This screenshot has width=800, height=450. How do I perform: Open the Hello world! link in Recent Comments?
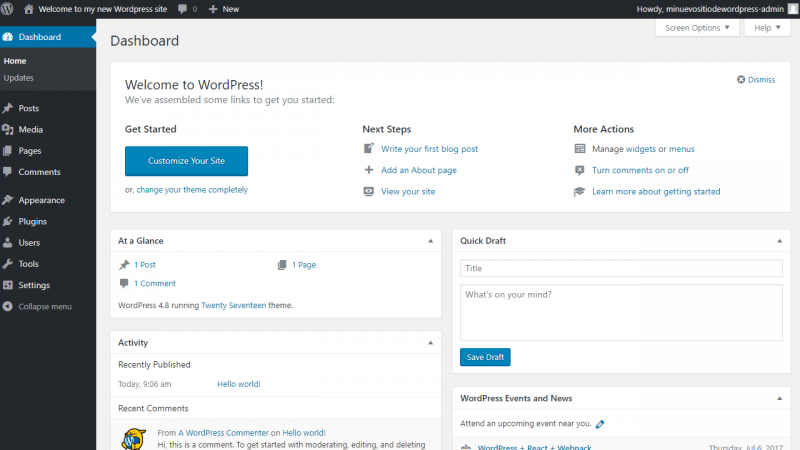(x=304, y=433)
